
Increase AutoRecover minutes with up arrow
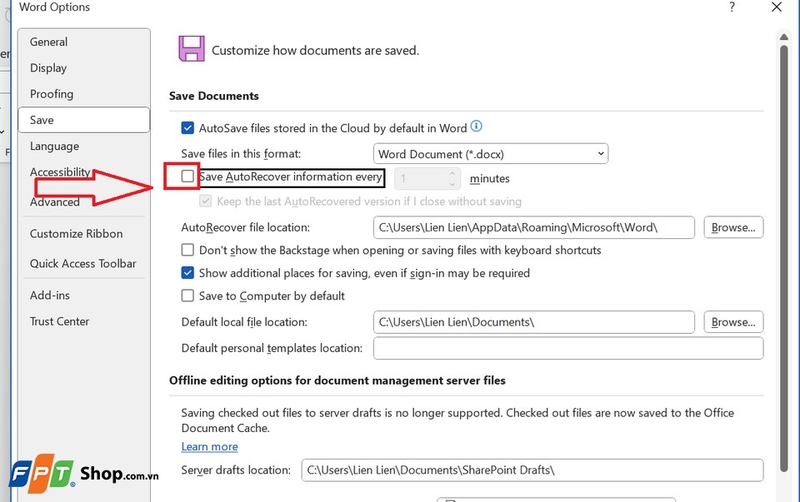452,173
